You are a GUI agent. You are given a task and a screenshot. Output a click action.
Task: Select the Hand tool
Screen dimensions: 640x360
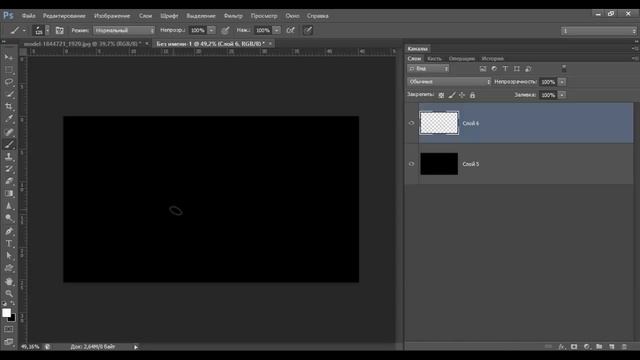pyautogui.click(x=9, y=281)
